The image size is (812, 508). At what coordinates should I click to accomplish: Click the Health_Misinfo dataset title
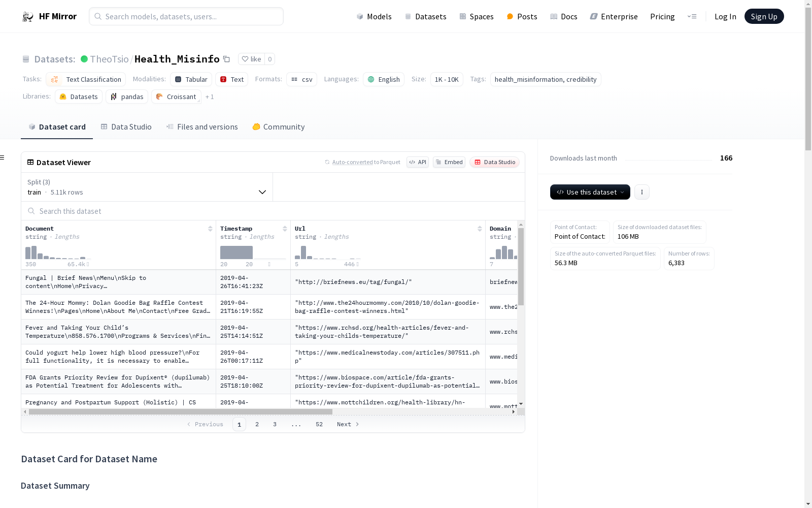[177, 59]
